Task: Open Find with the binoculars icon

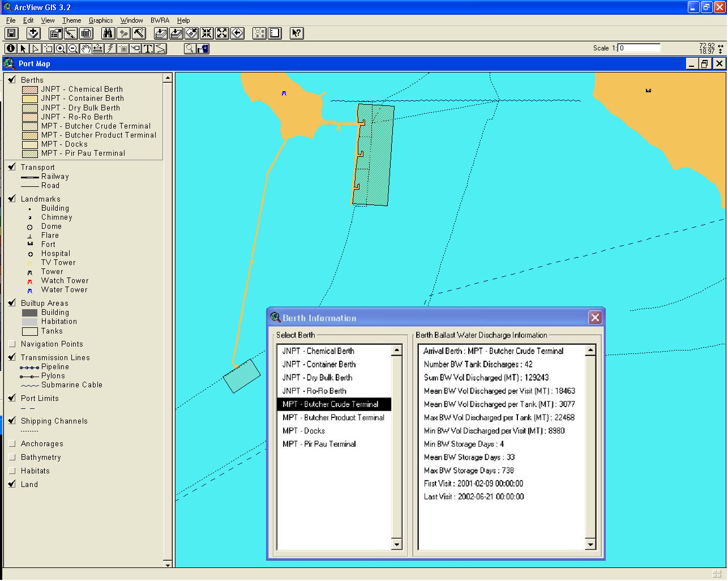Action: 108,33
